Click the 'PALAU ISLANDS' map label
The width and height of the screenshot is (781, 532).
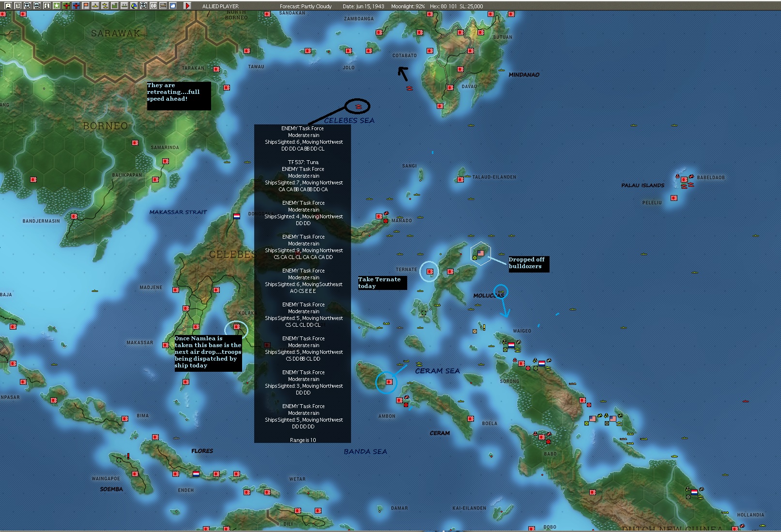click(643, 185)
